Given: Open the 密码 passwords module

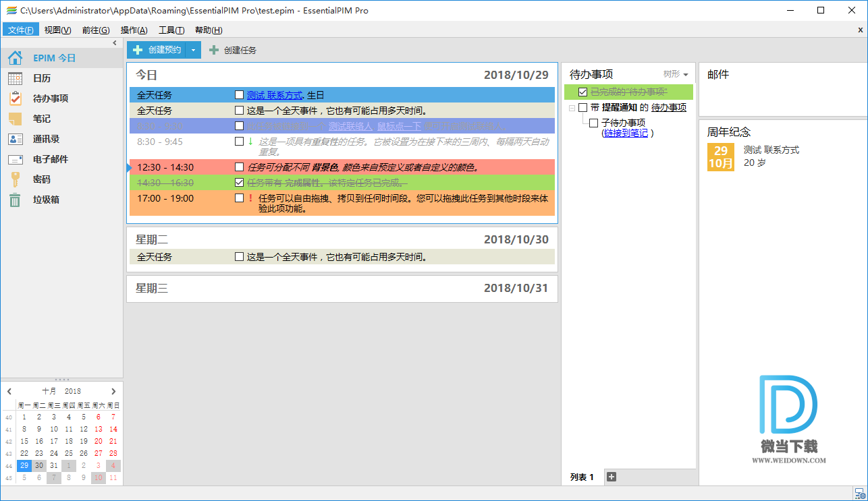Looking at the screenshot, I should tap(61, 179).
